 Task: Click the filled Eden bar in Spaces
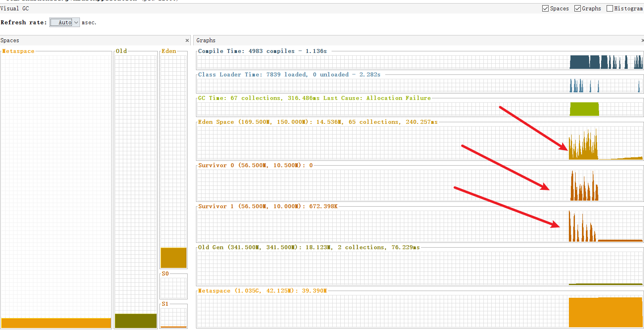point(173,258)
